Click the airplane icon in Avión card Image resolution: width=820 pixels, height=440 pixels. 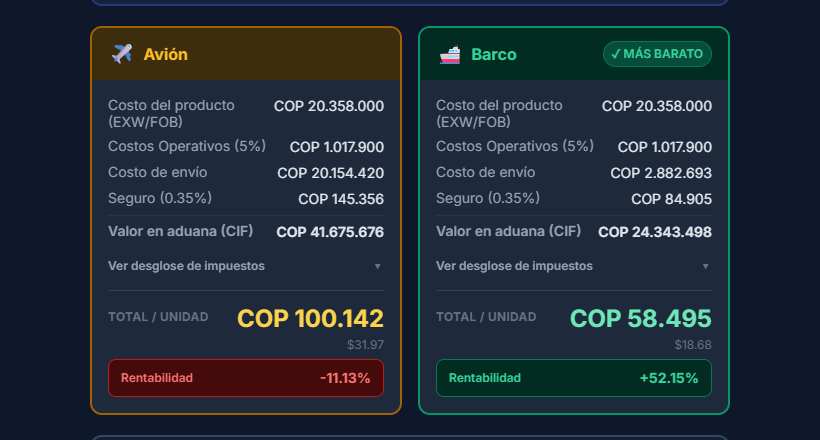tap(122, 54)
